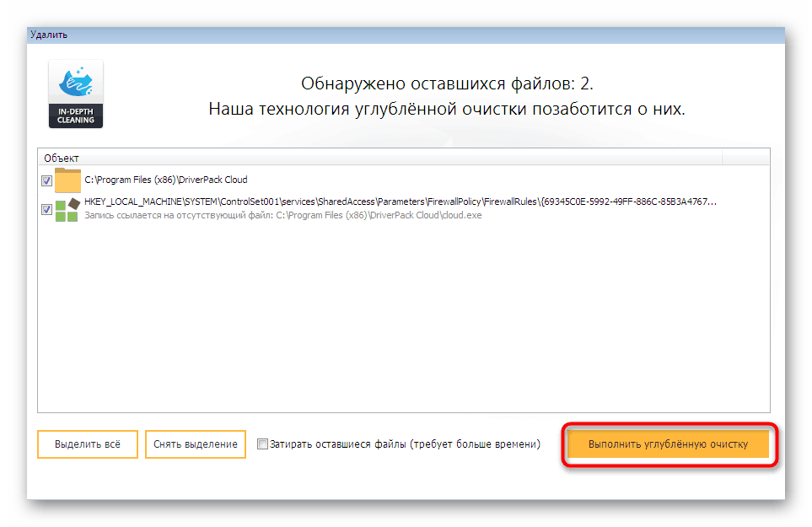Uncheck the DriverPack Cloud folder checkbox

pos(46,180)
